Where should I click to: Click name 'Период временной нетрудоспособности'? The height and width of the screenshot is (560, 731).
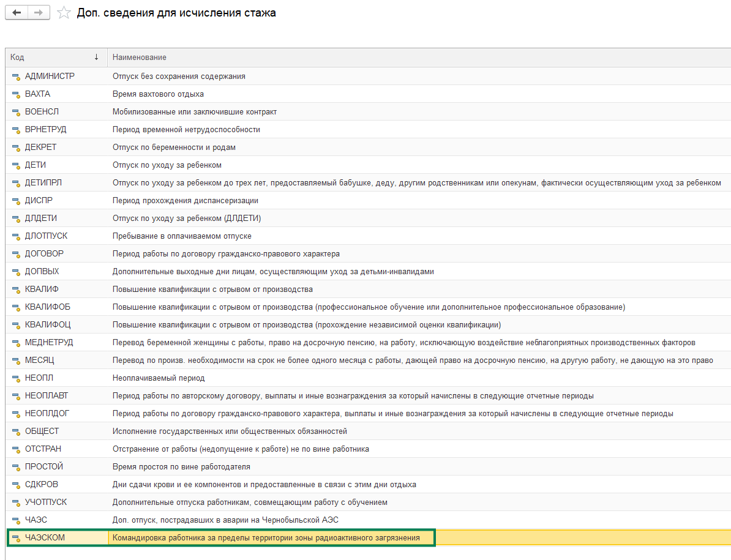point(186,129)
